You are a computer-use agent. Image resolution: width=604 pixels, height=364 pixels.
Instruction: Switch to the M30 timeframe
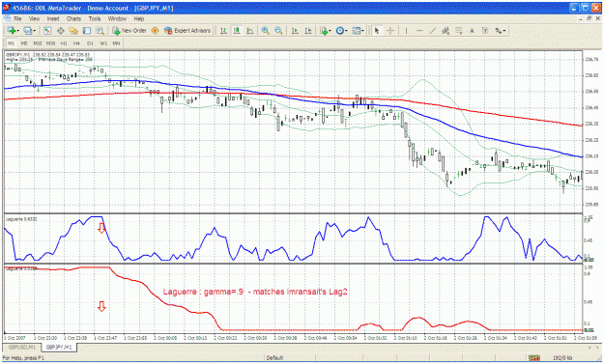[x=51, y=43]
